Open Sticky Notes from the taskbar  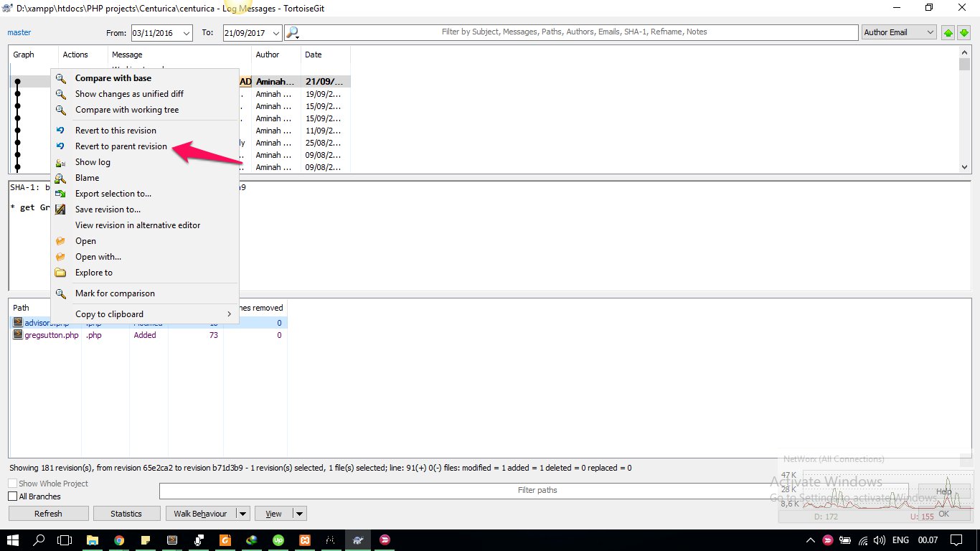point(146,540)
